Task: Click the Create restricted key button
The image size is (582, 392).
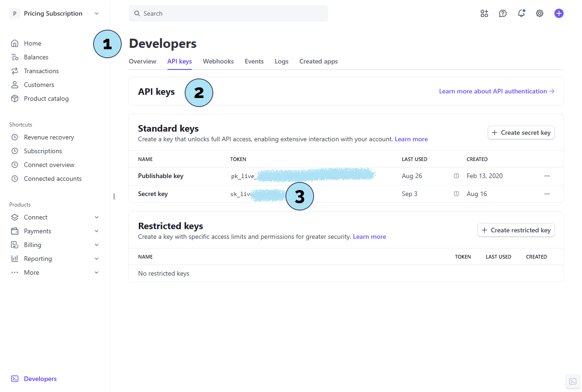Action: pos(516,230)
